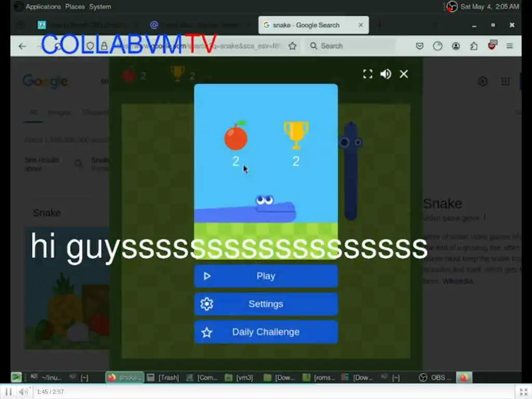This screenshot has width=532, height=399.
Task: Click the apple score icon
Action: click(x=236, y=136)
